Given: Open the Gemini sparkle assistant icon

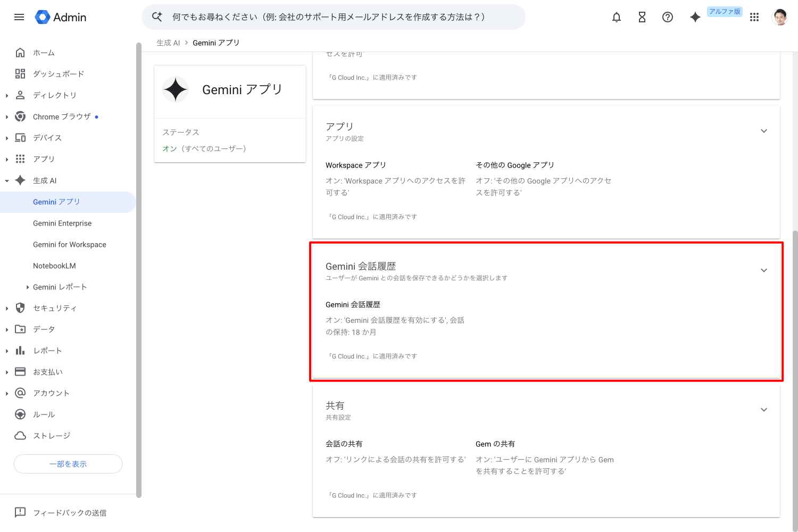Looking at the screenshot, I should click(x=695, y=17).
